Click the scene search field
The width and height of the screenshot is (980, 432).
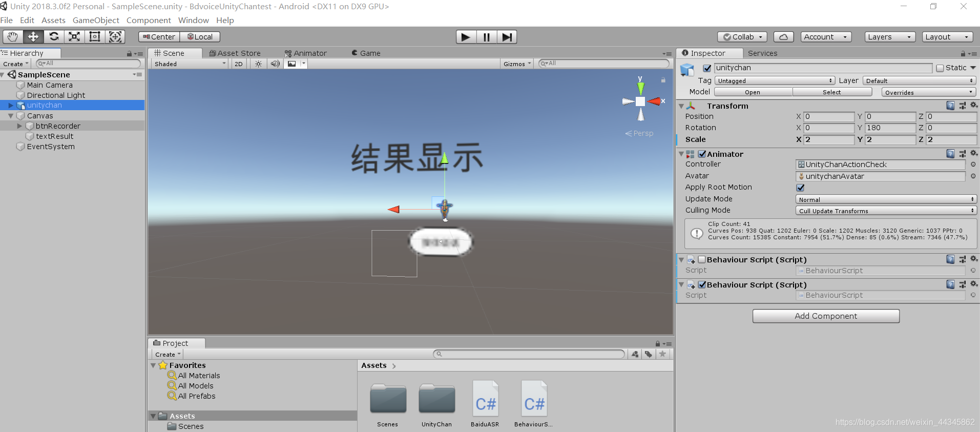click(604, 64)
